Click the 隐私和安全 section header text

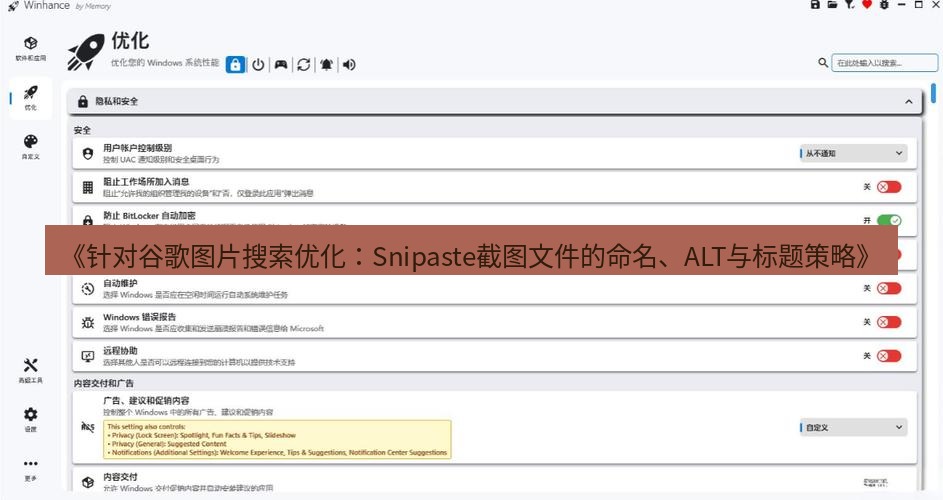point(117,102)
